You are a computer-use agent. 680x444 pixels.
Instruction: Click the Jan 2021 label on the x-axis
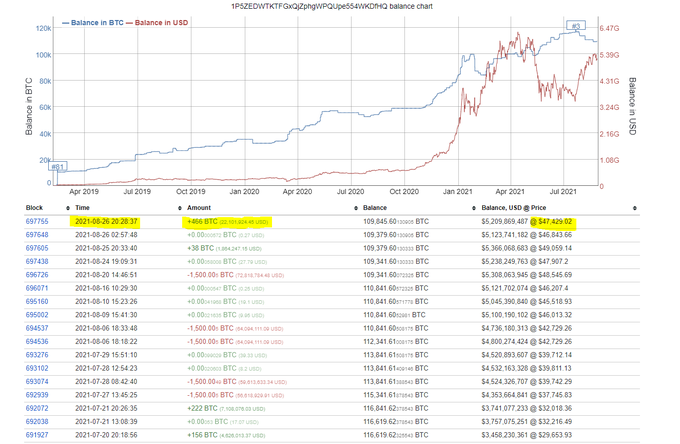(457, 190)
